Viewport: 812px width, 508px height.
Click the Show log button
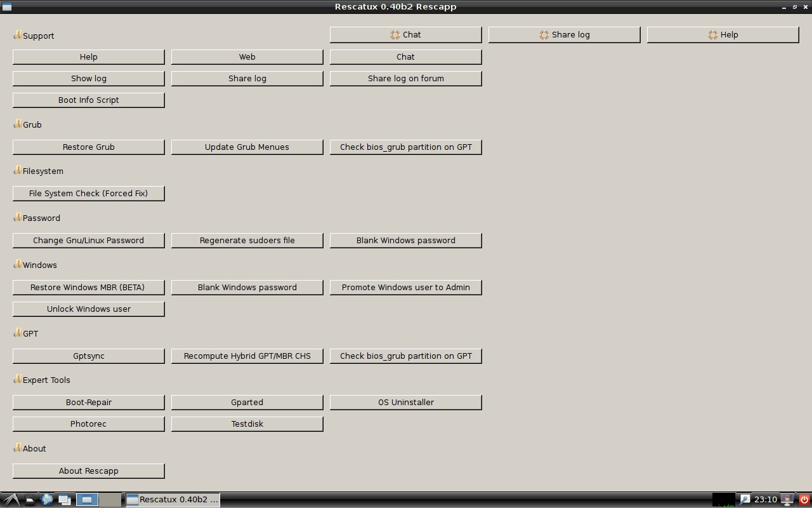[88, 79]
